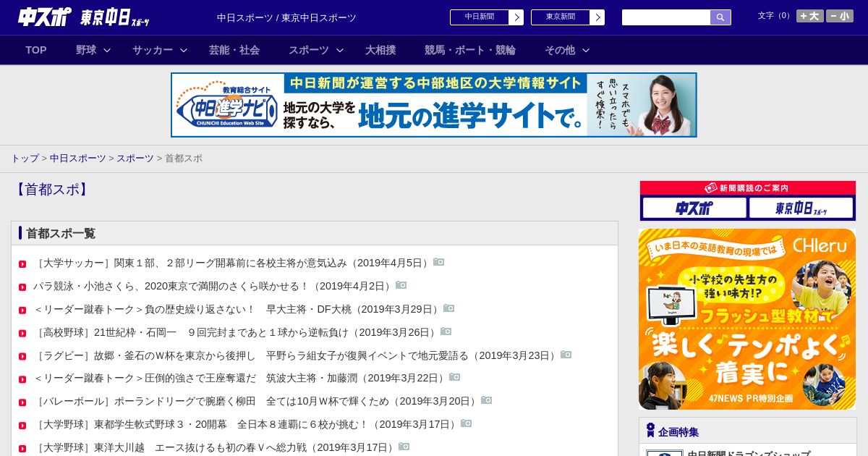Expand the 野球 dropdown chevron

[107, 50]
